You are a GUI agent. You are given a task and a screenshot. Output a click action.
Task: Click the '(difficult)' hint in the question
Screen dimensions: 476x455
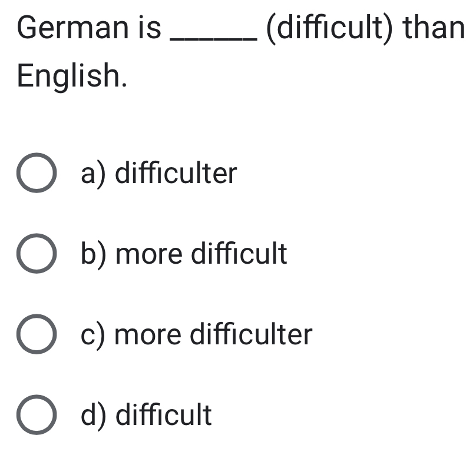tap(329, 28)
